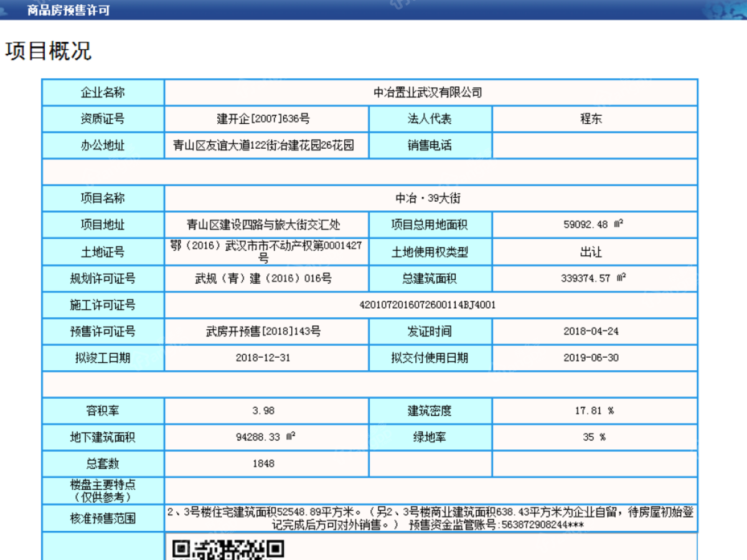Viewport: 747px width, 560px height.
Task: Select land area value 59092.48 ㎡
Action: click(593, 225)
